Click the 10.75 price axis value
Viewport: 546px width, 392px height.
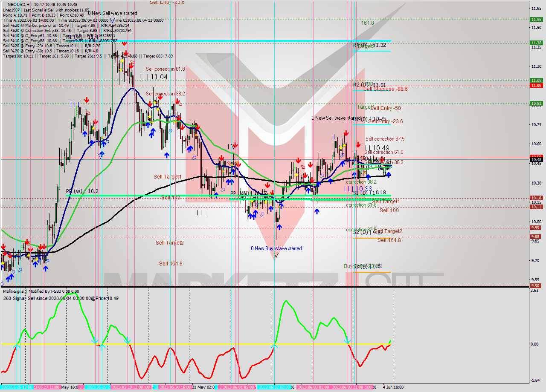[x=536, y=124]
